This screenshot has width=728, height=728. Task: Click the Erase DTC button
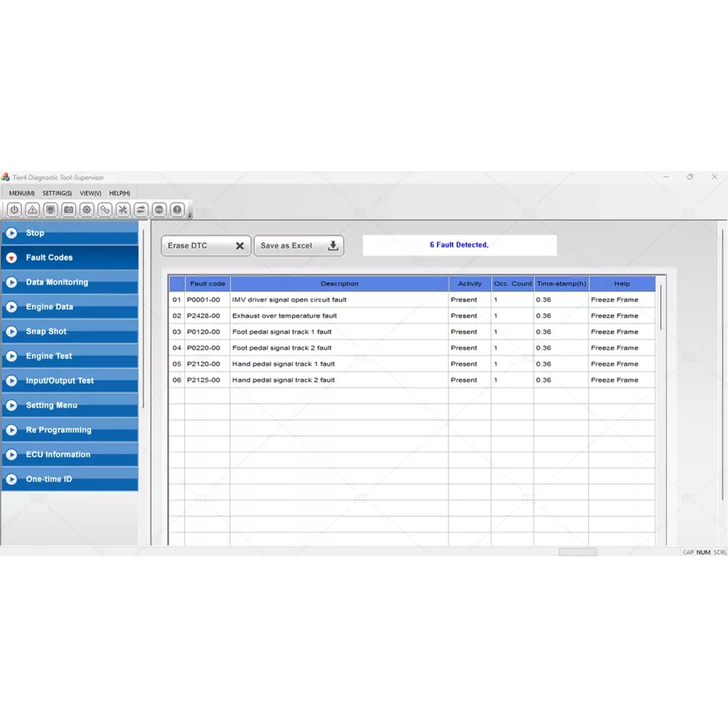click(x=206, y=246)
